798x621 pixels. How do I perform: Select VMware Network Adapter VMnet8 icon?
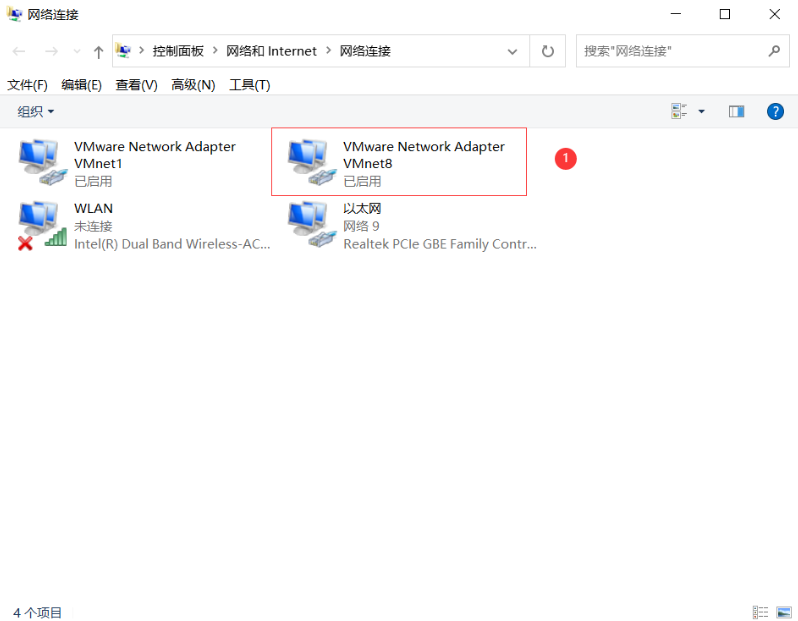[x=312, y=162]
